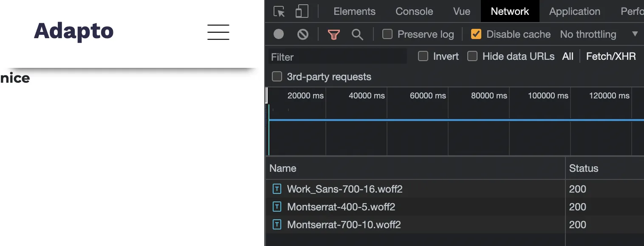This screenshot has height=246, width=644.
Task: Clear the network log
Action: click(x=303, y=34)
